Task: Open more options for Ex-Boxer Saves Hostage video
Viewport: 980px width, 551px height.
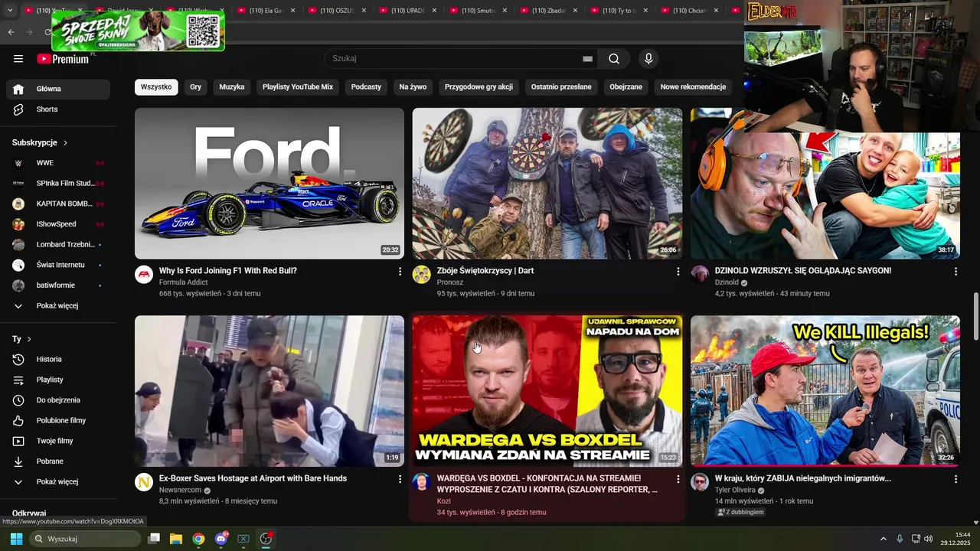Action: (400, 479)
